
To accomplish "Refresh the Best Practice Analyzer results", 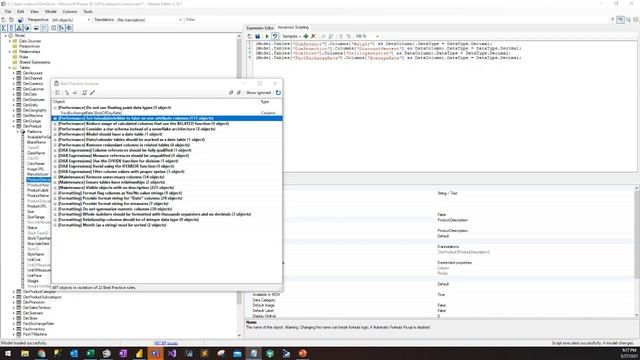I will point(278,93).
